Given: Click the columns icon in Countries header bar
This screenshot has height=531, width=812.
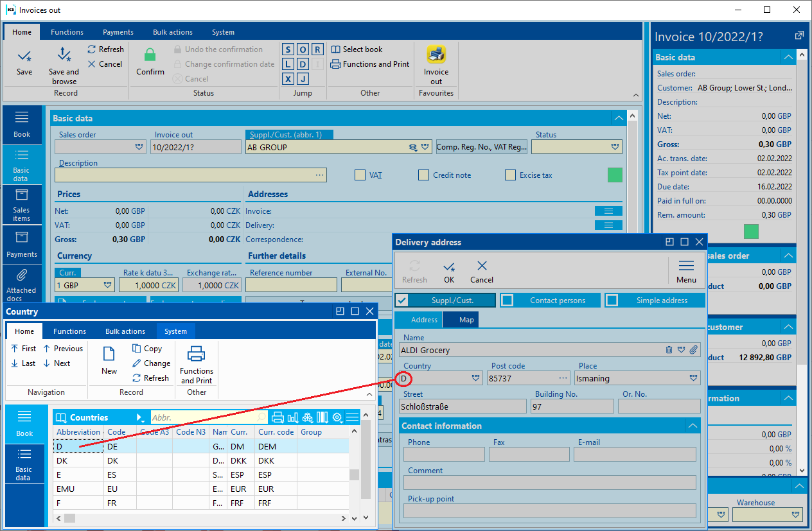Looking at the screenshot, I should click(x=322, y=417).
